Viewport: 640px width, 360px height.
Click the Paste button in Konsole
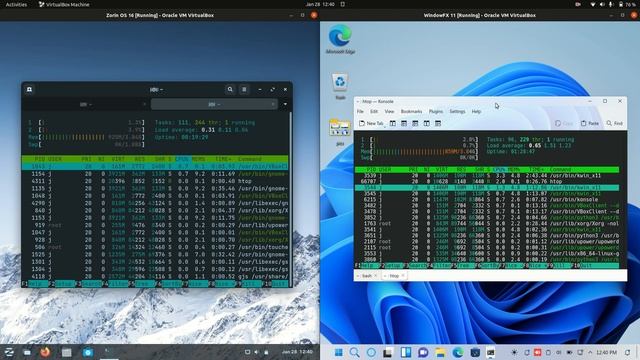(x=590, y=123)
